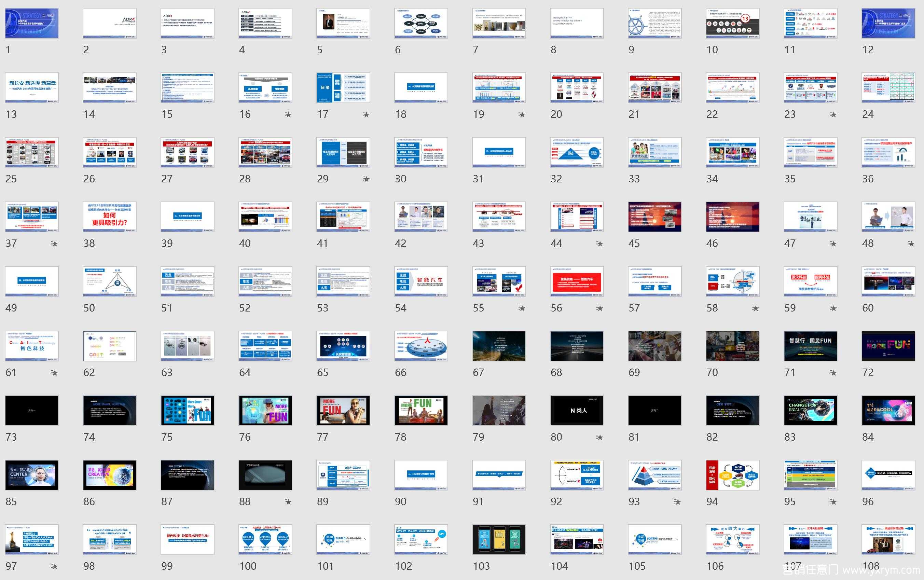Click the transition star below slide 19

[x=521, y=114]
